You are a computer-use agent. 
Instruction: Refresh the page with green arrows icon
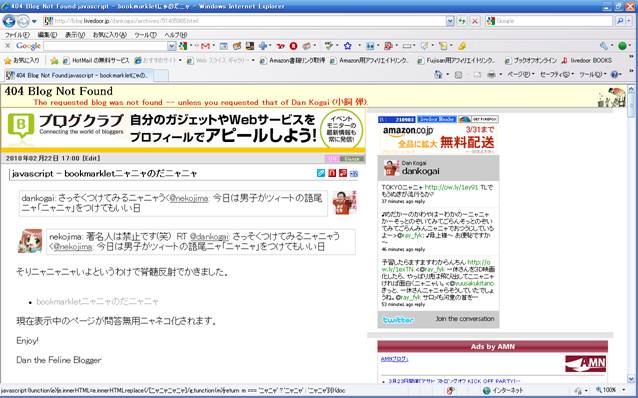(x=461, y=21)
